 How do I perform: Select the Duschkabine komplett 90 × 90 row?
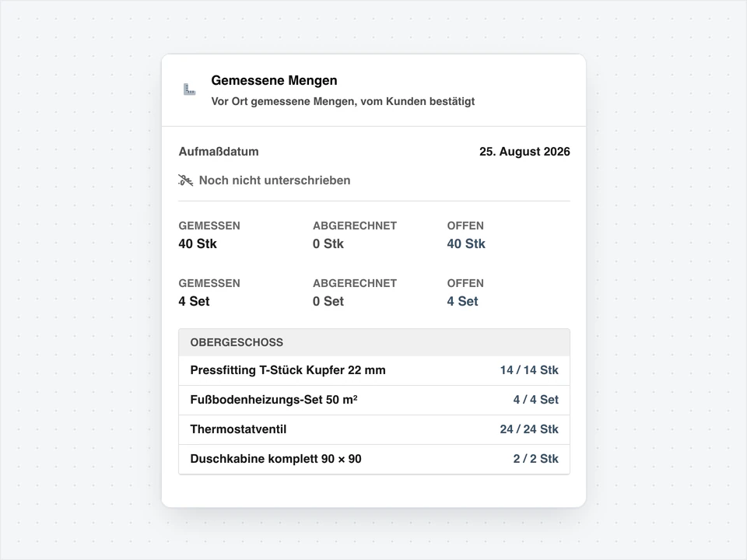(374, 459)
